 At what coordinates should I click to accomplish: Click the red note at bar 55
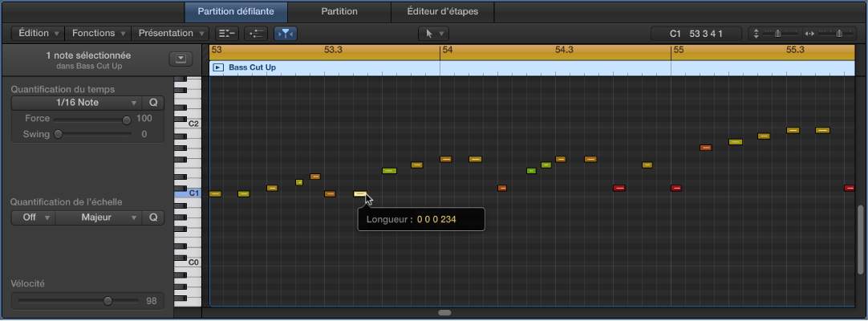[x=676, y=188]
